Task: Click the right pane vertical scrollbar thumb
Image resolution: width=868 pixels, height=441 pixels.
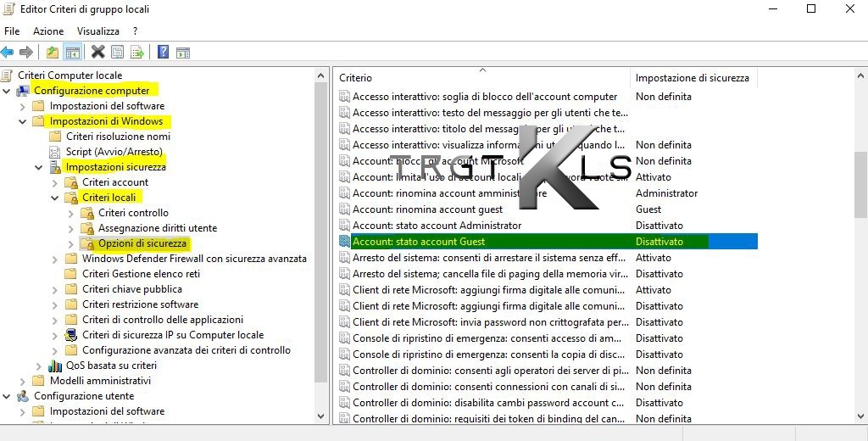Action: (x=860, y=185)
